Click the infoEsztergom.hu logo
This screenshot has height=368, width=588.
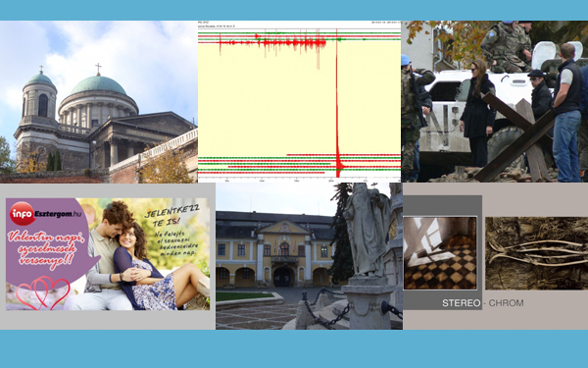tap(45, 214)
